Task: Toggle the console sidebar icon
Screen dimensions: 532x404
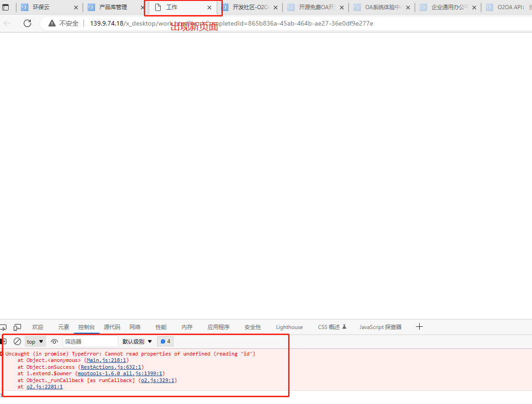Action: [3, 341]
